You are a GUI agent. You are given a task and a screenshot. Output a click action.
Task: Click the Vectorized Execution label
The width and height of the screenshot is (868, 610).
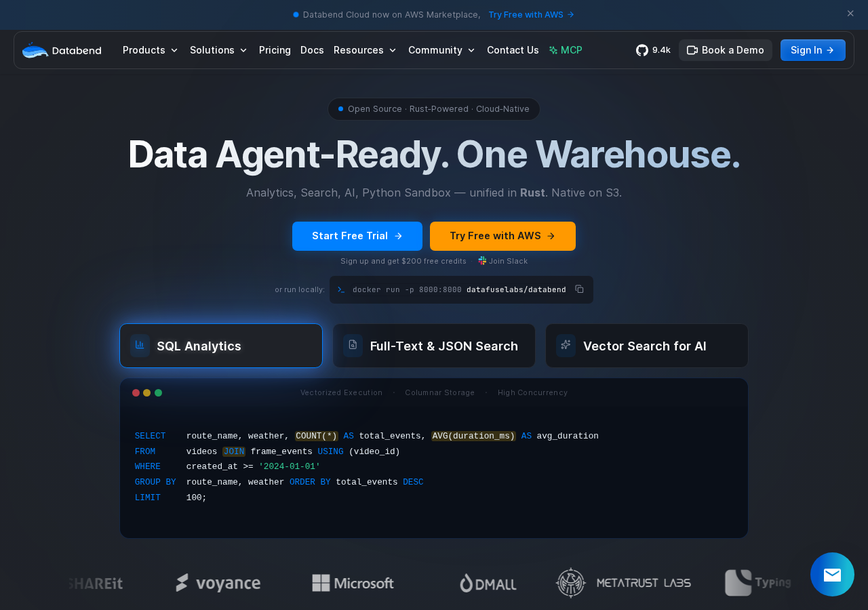pyautogui.click(x=341, y=392)
